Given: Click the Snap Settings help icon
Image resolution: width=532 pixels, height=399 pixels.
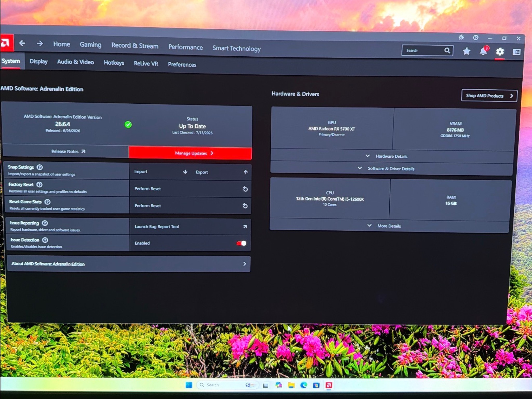Looking at the screenshot, I should 40,167.
